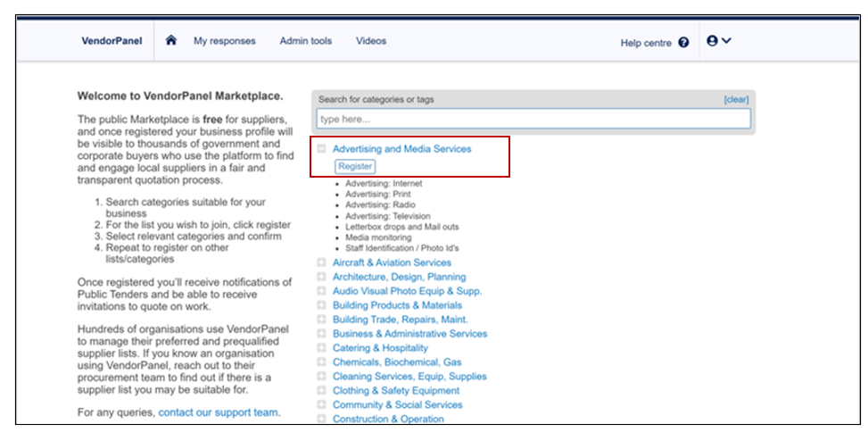
Task: Select Staff Identification / Photo Id's item
Action: (x=402, y=249)
